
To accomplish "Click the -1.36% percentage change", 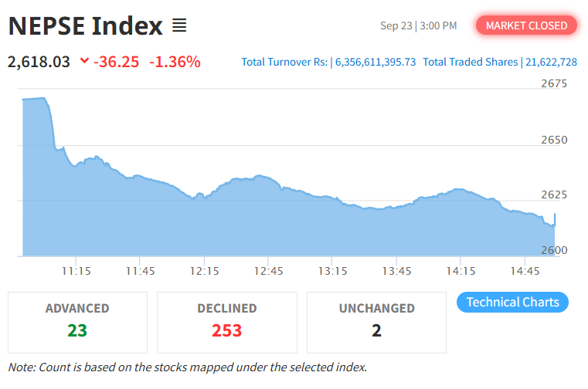I will tap(175, 62).
